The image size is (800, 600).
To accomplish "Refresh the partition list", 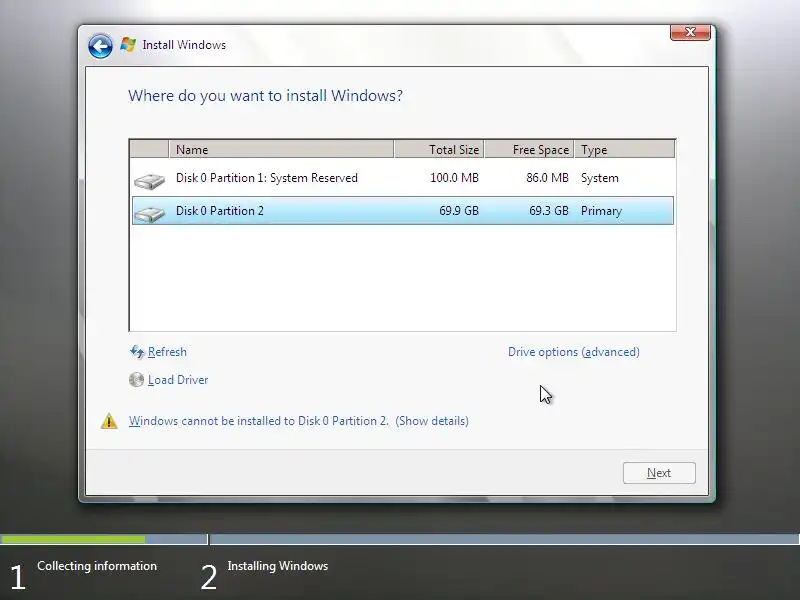I will [167, 352].
